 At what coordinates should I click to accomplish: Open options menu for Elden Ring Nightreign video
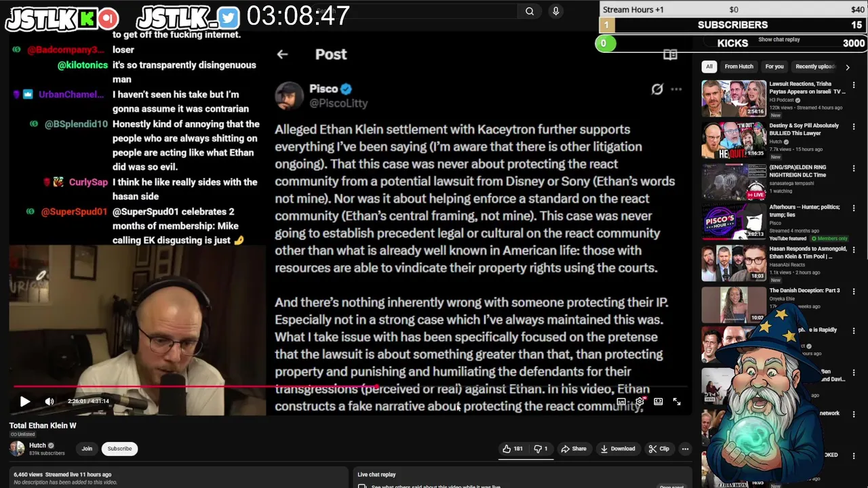tap(854, 167)
